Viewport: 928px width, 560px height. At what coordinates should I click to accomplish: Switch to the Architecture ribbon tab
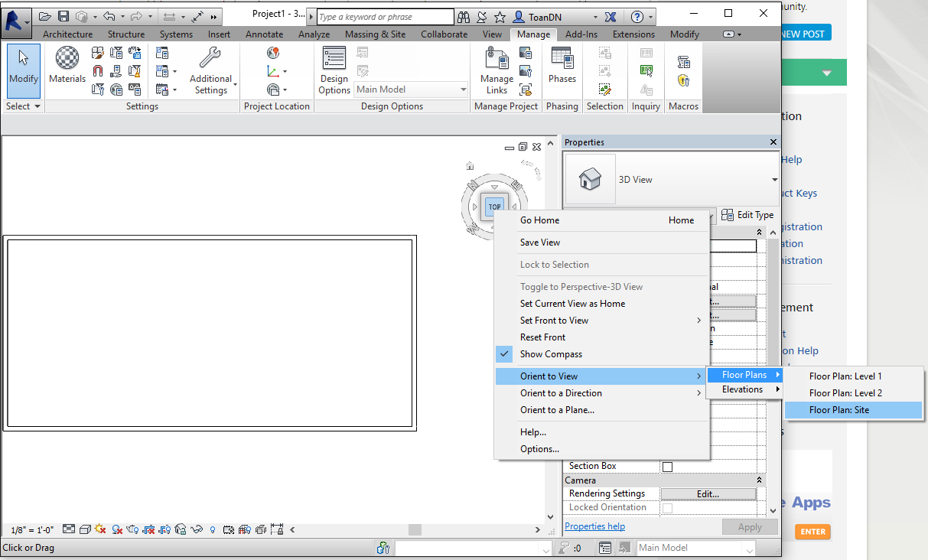point(67,34)
